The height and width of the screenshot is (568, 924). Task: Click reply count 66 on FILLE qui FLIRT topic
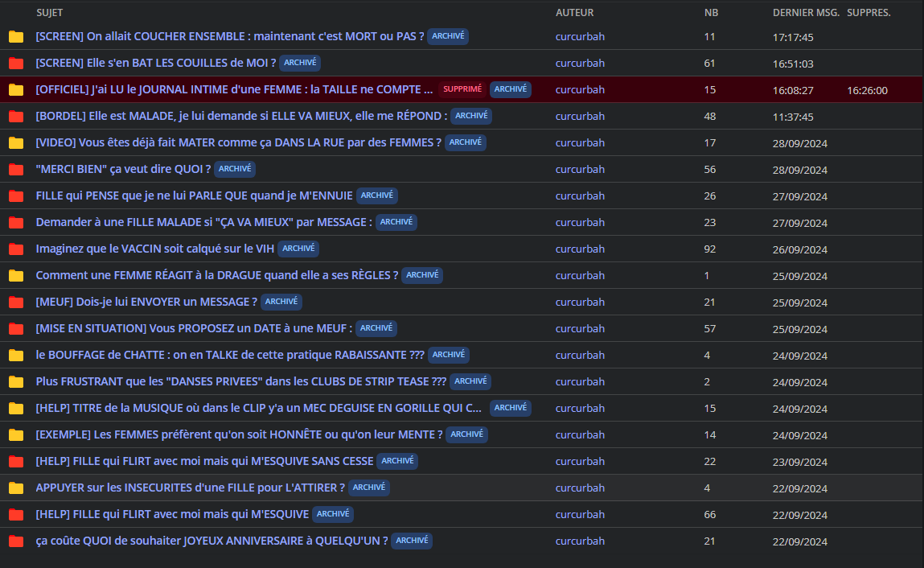pyautogui.click(x=710, y=514)
